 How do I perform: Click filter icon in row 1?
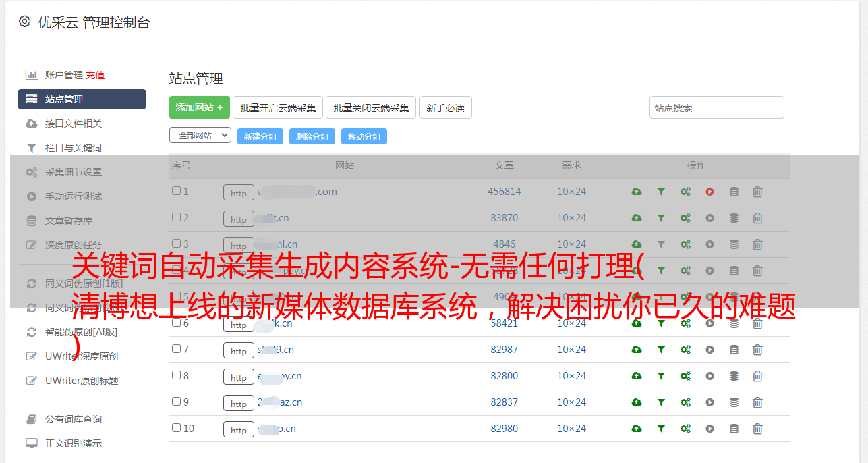661,192
